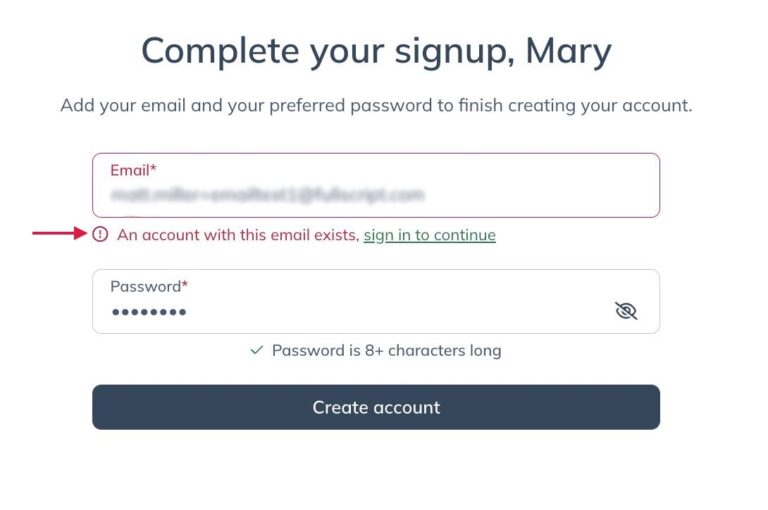
Task: Click the blurred email address text
Action: pyautogui.click(x=267, y=194)
